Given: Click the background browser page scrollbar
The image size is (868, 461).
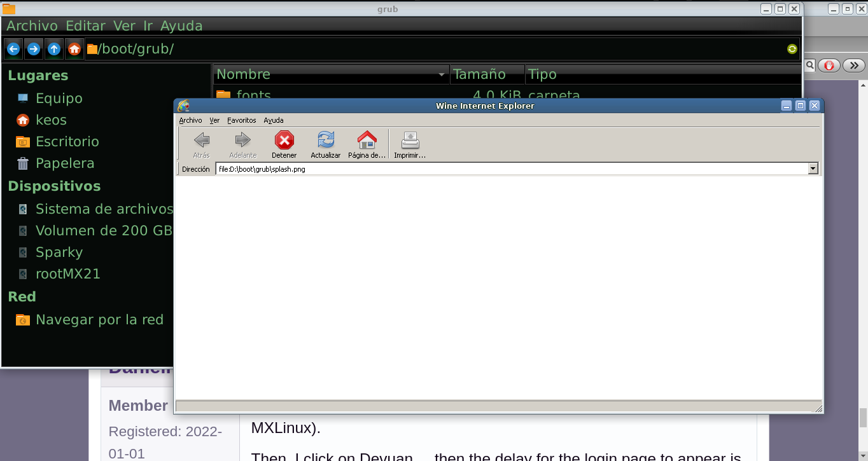Looking at the screenshot, I should click(x=863, y=417).
